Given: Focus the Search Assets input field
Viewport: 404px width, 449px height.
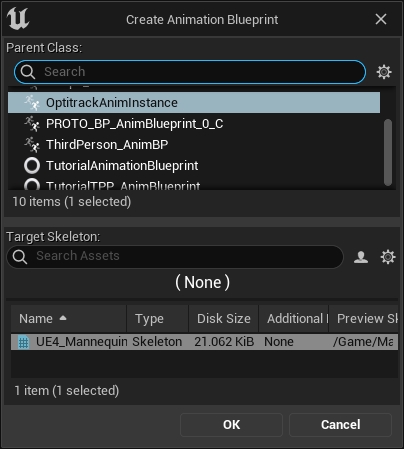Looking at the screenshot, I should [x=175, y=257].
